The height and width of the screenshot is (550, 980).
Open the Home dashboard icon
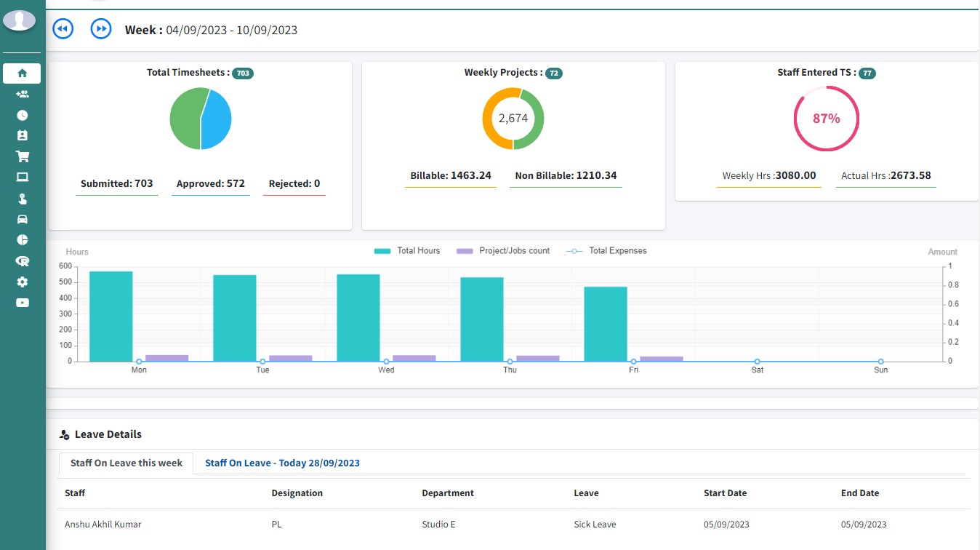[x=22, y=73]
